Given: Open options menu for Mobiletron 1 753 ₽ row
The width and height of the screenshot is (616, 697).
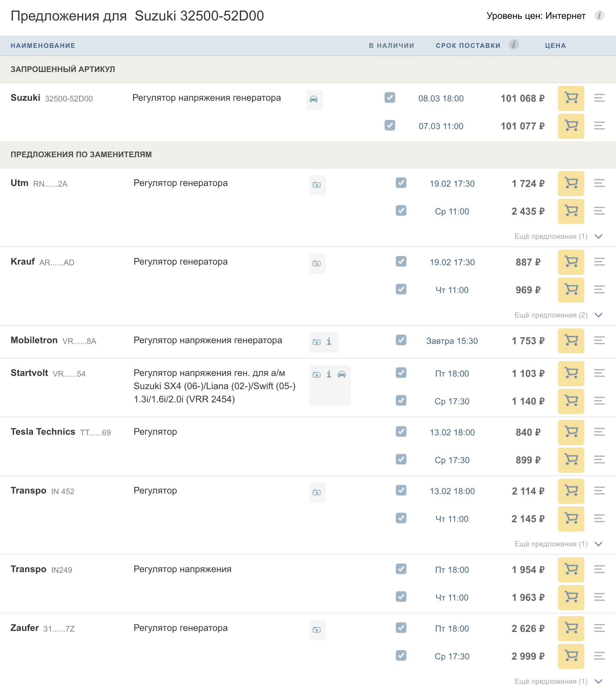Looking at the screenshot, I should (x=599, y=340).
